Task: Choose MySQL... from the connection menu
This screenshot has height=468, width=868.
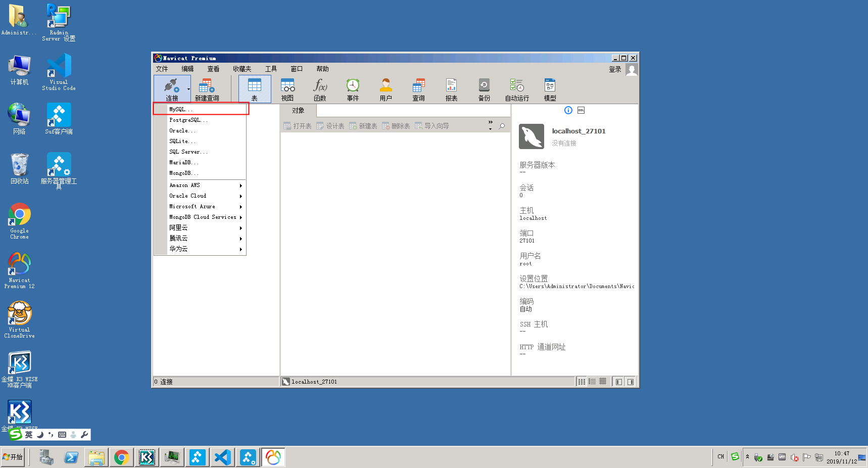Action: click(x=200, y=109)
